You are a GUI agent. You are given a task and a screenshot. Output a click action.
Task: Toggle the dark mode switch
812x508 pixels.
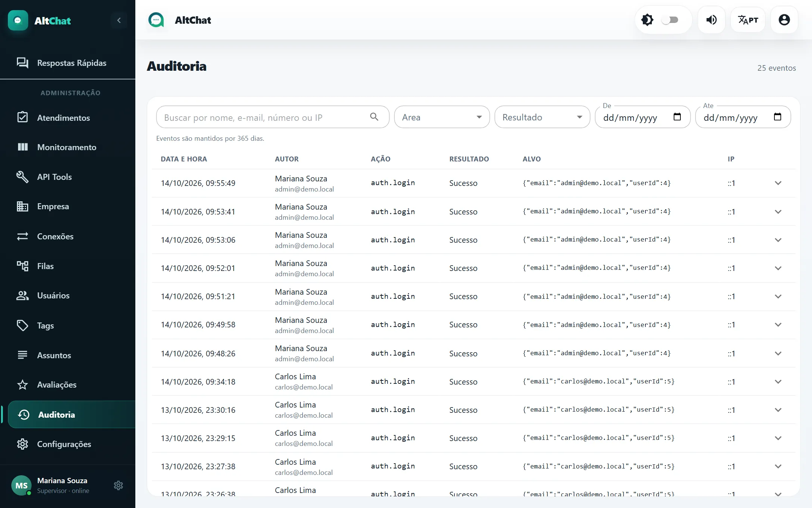coord(670,20)
